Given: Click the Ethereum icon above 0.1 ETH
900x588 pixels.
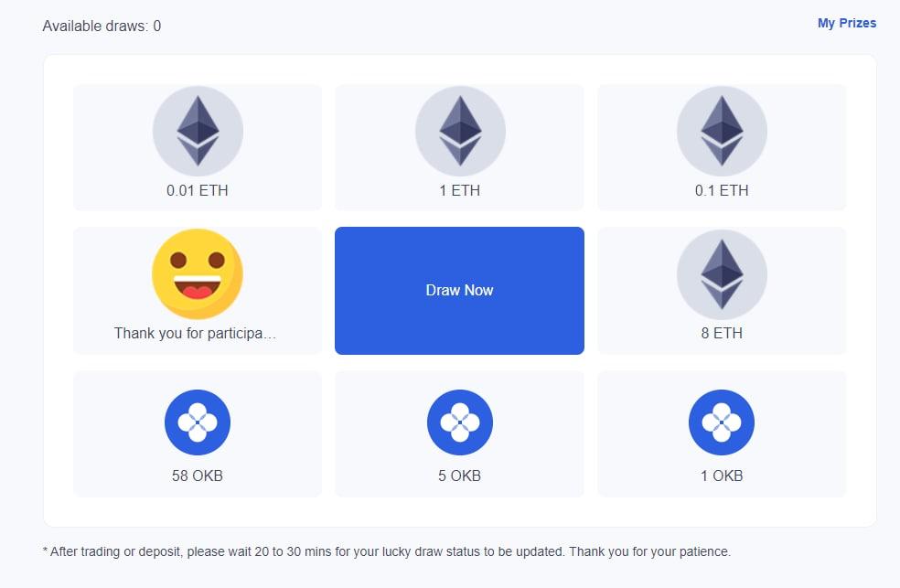Looking at the screenshot, I should [x=722, y=132].
